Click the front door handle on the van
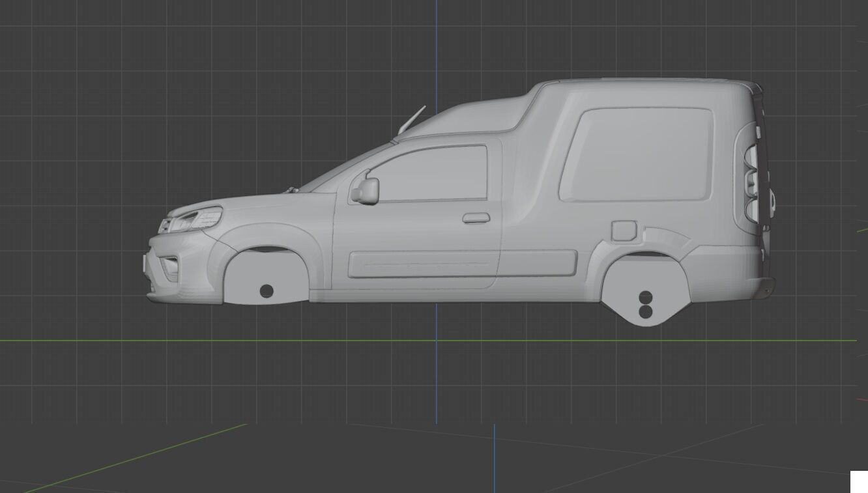 tap(476, 218)
